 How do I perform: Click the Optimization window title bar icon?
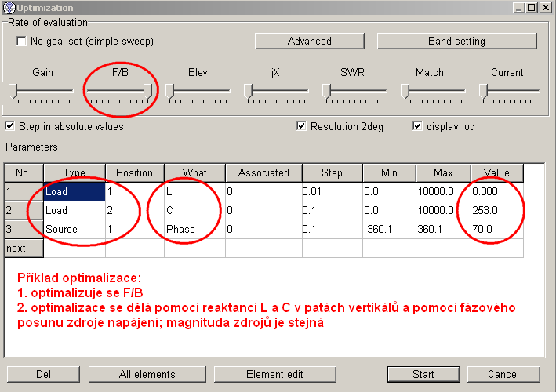click(9, 7)
